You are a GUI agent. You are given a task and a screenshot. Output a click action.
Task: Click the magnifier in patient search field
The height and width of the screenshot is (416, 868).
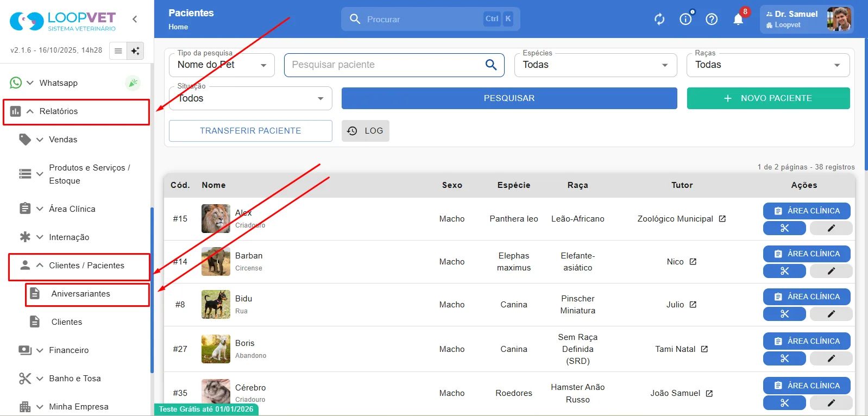(x=491, y=65)
